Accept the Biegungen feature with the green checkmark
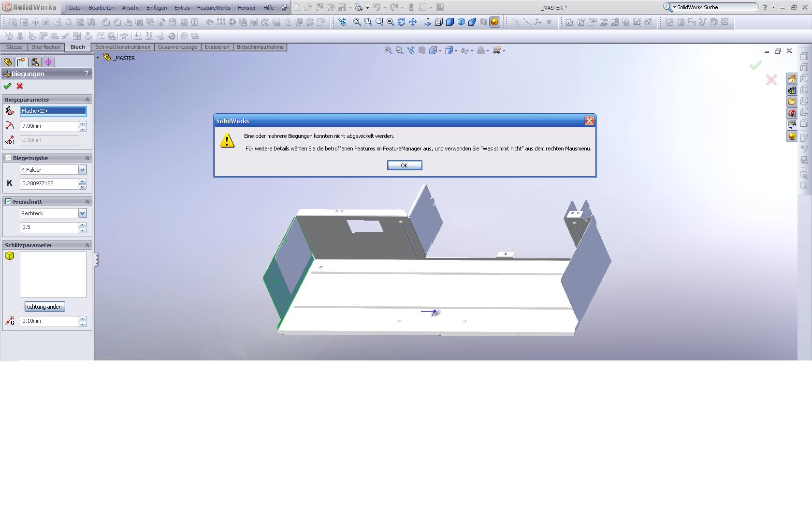The width and height of the screenshot is (812, 508). tap(7, 86)
